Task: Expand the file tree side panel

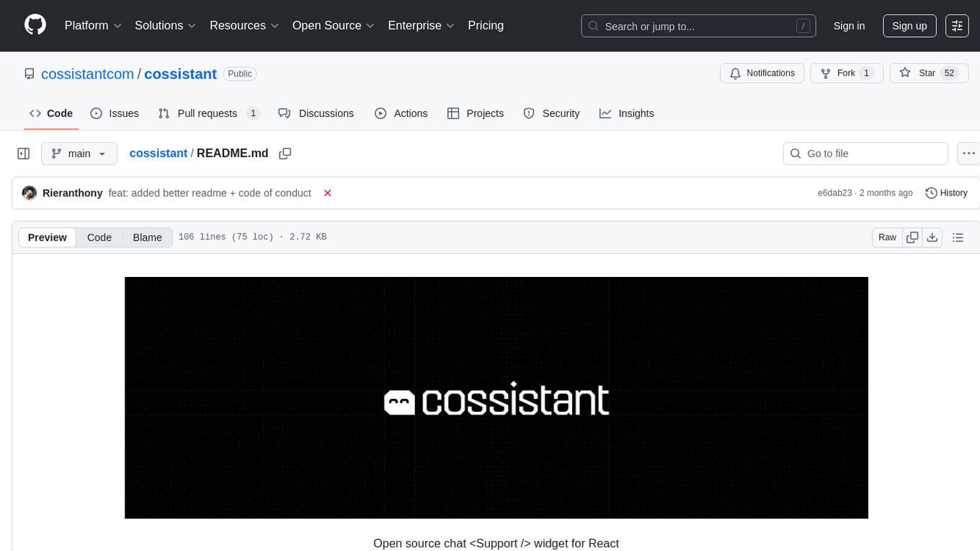Action: click(24, 154)
